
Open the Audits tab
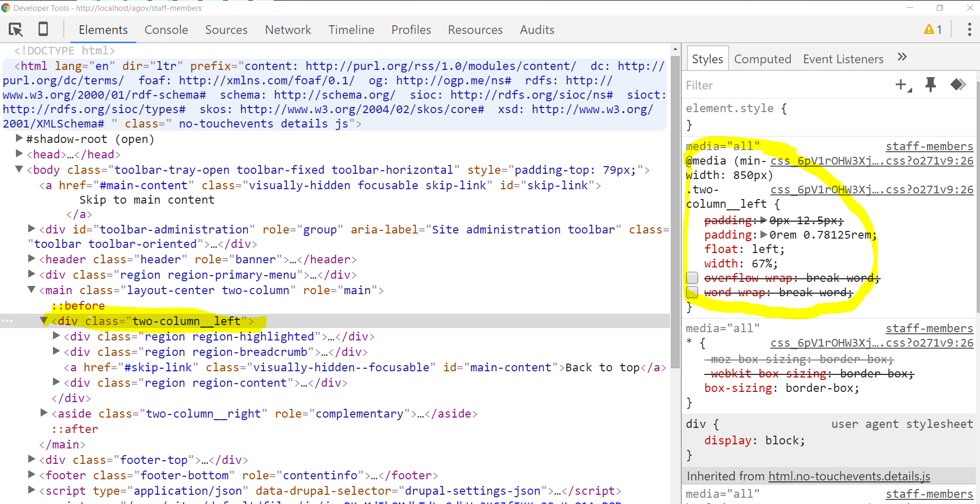point(537,30)
